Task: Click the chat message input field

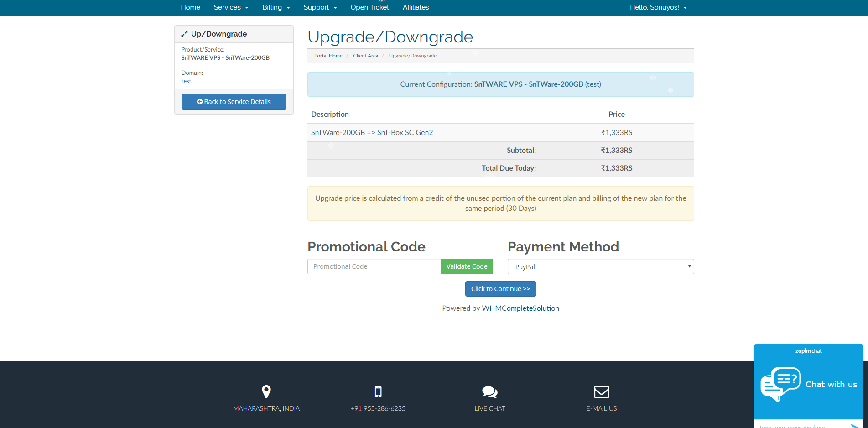Action: click(800, 425)
